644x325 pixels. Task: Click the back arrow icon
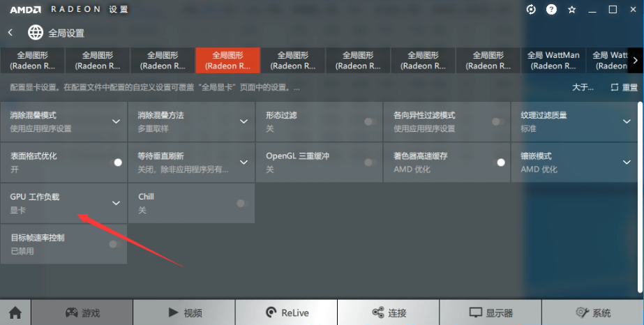tap(10, 32)
